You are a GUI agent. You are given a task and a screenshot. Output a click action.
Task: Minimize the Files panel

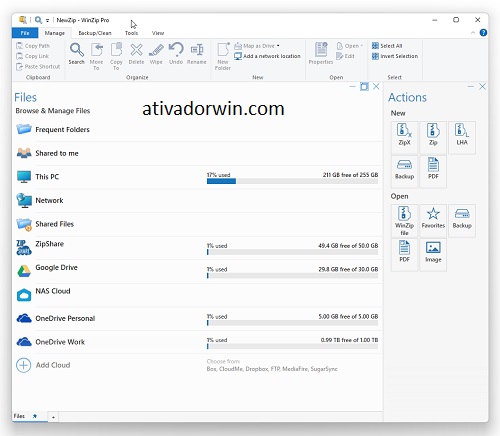pyautogui.click(x=352, y=87)
